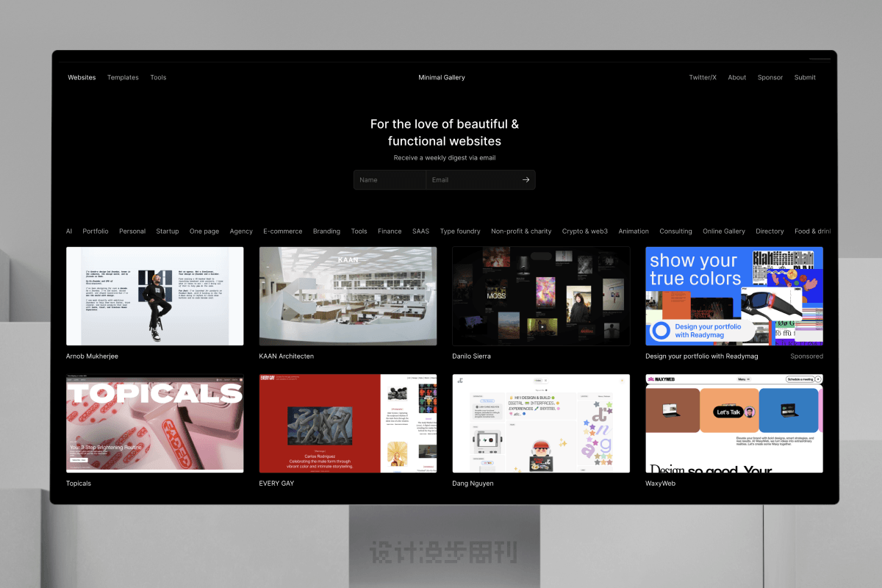Select the E-commerce category filter
882x588 pixels.
283,232
